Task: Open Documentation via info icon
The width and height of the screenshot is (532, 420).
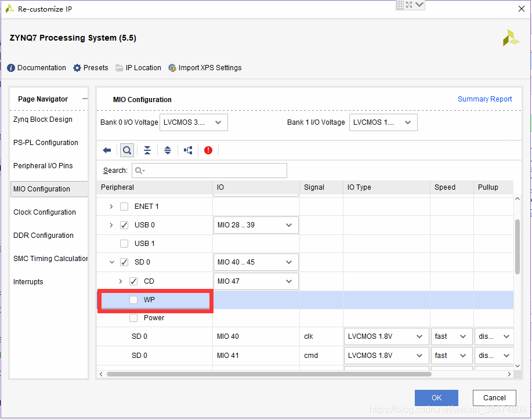Action: 11,68
